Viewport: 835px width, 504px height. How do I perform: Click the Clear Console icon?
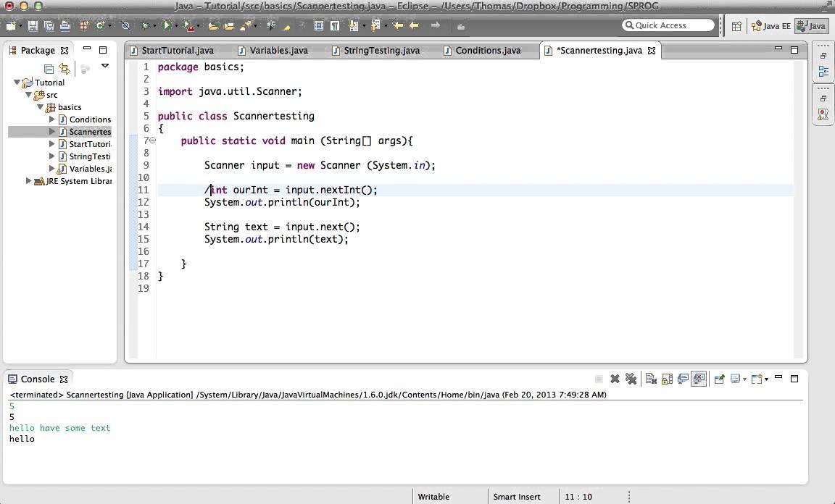651,379
